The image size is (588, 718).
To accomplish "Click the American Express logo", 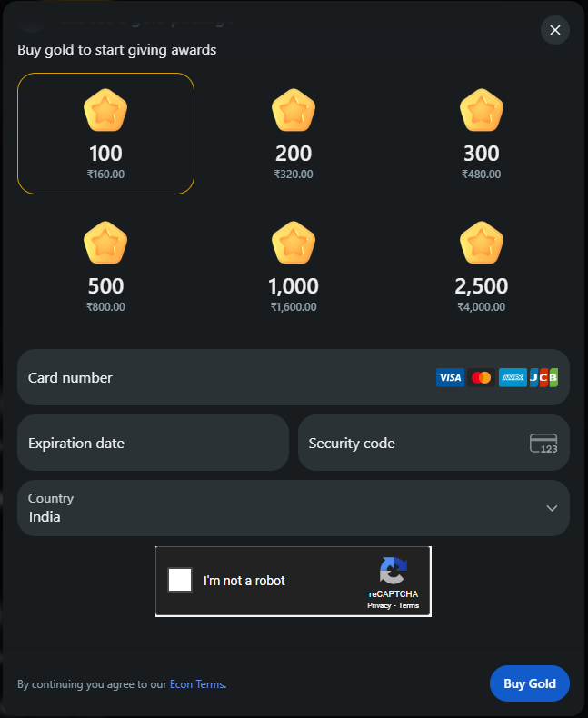I will click(513, 377).
